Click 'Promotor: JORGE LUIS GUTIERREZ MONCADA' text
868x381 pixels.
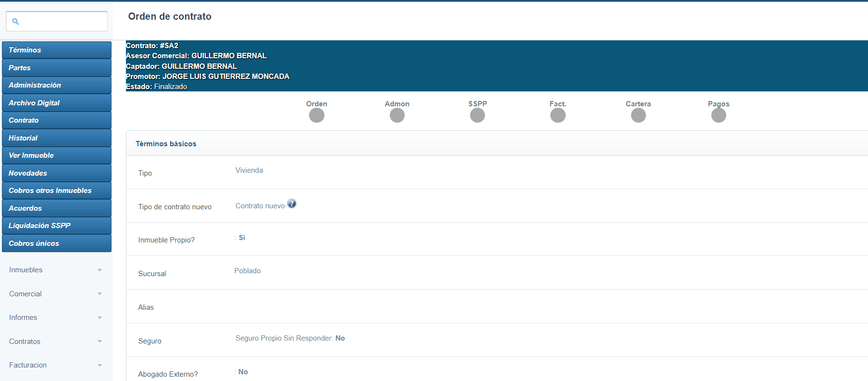pyautogui.click(x=208, y=76)
